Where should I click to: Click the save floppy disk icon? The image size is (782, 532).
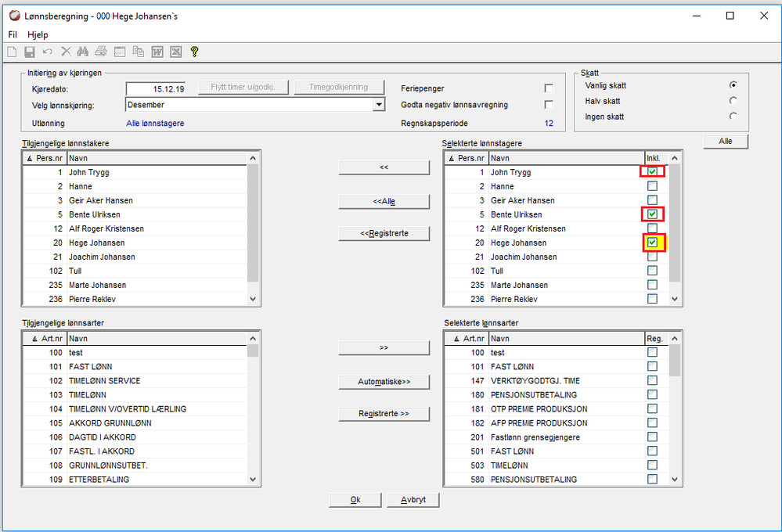pos(30,52)
